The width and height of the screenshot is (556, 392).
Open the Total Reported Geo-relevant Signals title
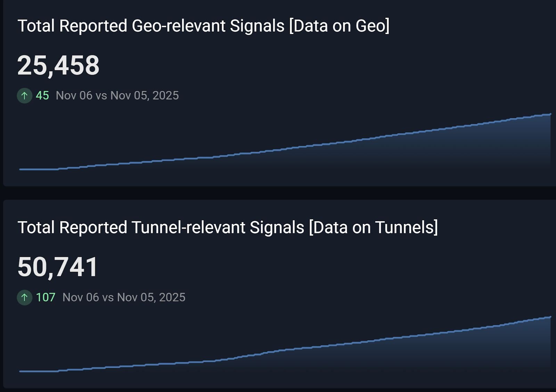click(x=151, y=26)
